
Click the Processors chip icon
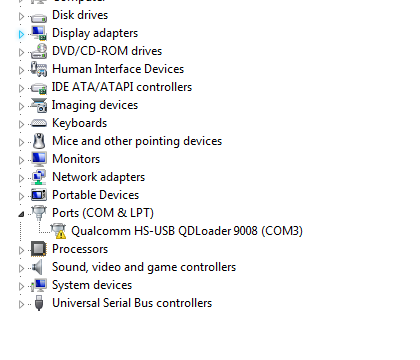(39, 249)
